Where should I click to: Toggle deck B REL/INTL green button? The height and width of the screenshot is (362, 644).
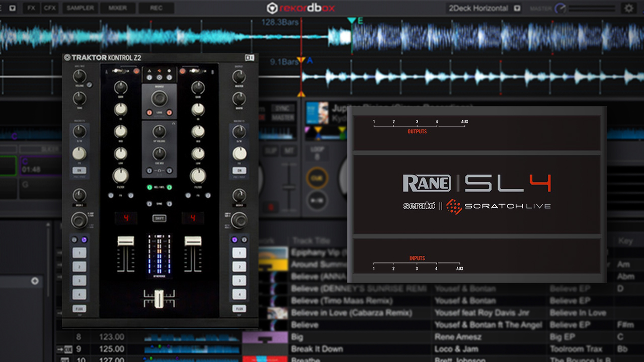[169, 188]
